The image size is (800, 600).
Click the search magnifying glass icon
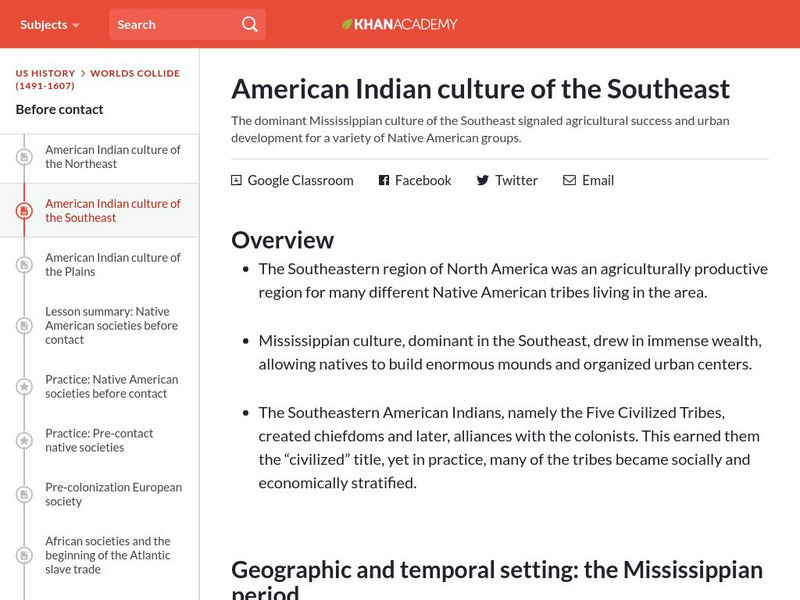pos(250,24)
